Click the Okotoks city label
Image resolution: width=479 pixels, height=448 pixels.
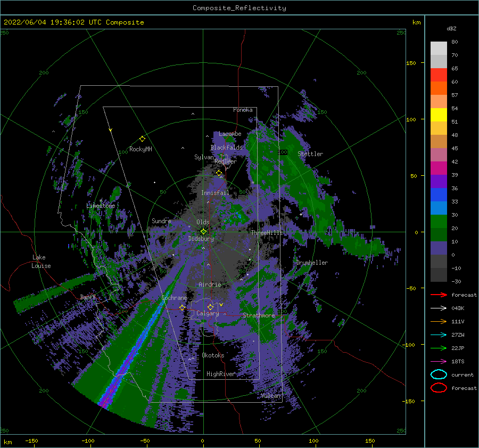[213, 355]
